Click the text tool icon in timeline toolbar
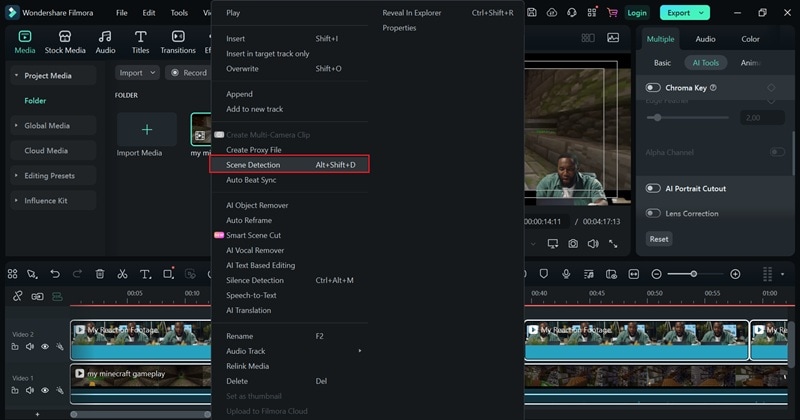The height and width of the screenshot is (420, 800). pos(145,275)
